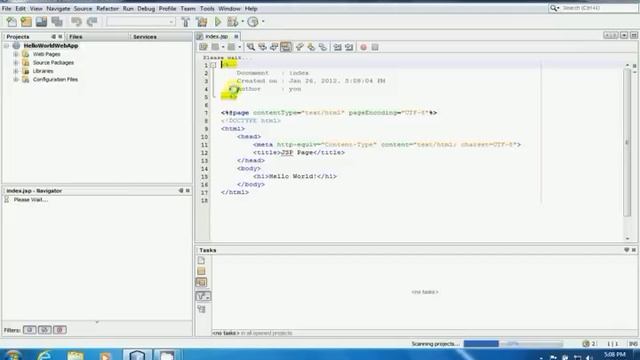Click the Redo toolbar icon
This screenshot has height=360, width=640.
click(92, 22)
